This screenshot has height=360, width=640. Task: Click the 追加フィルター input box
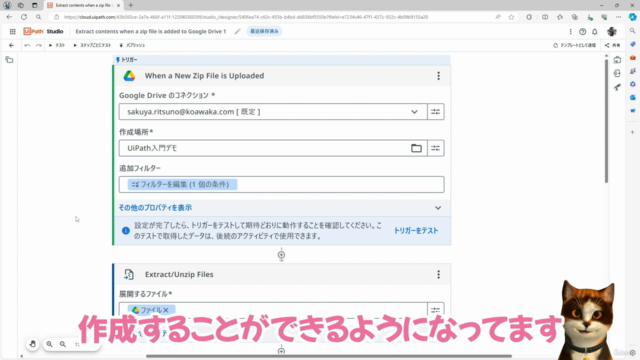tap(282, 184)
